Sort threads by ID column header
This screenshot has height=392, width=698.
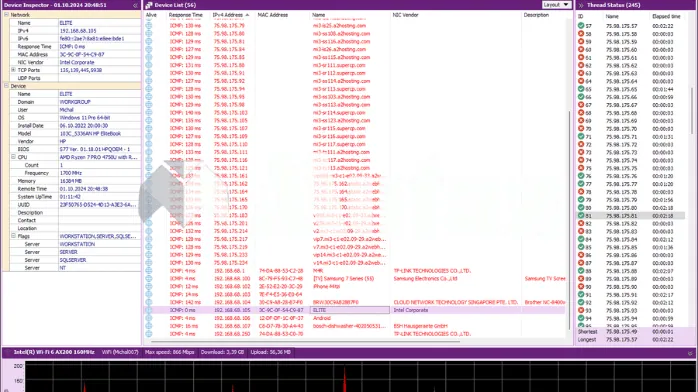coord(580,16)
